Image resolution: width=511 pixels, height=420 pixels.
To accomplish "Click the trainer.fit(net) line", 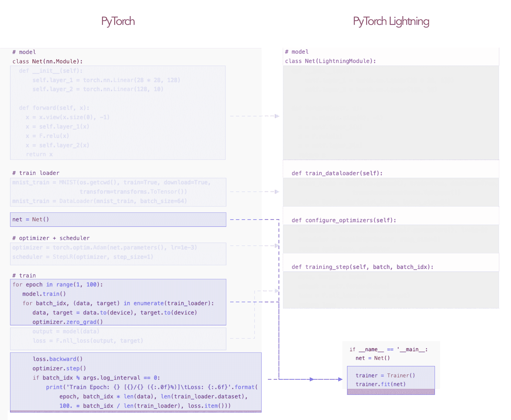I will [380, 384].
